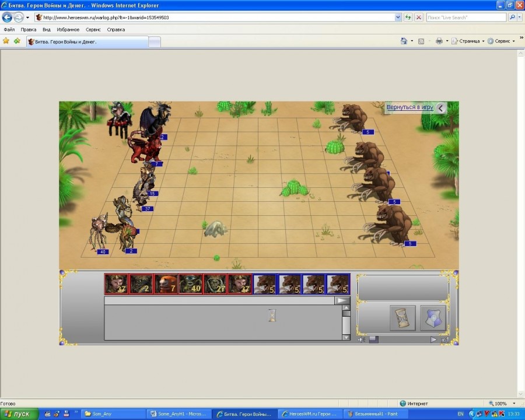Click the browser Back arrow button
525x420 pixels.
7,17
